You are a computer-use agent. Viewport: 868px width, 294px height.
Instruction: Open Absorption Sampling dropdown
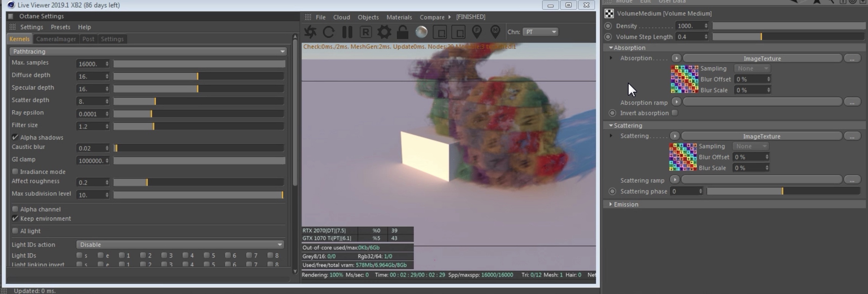752,68
